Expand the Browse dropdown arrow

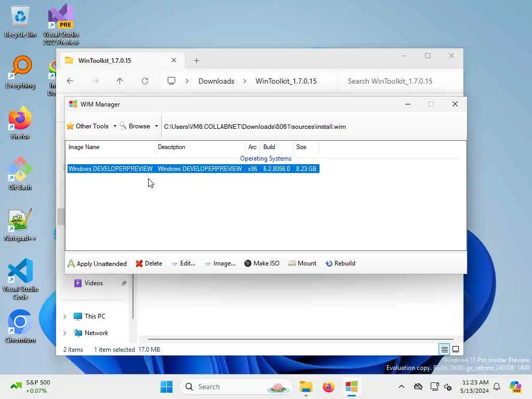pyautogui.click(x=156, y=126)
